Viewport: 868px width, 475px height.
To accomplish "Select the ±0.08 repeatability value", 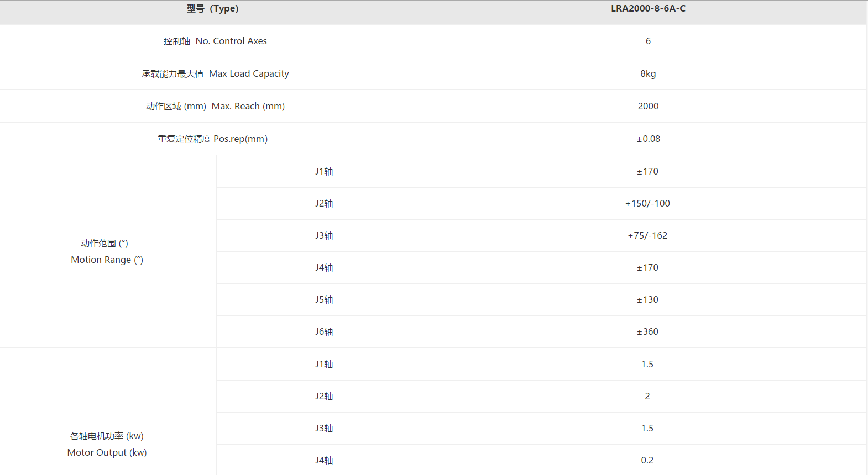I will pyautogui.click(x=648, y=139).
